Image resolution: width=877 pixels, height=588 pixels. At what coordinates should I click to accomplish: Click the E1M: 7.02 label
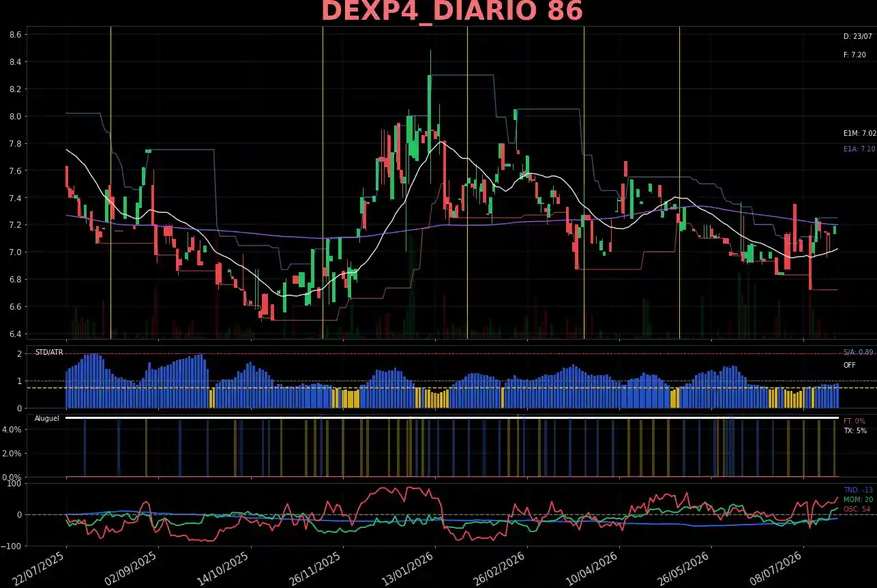point(859,134)
